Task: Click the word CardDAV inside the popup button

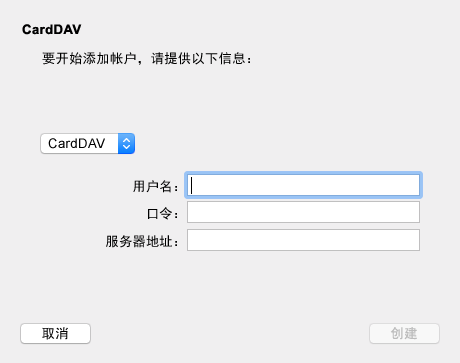Action: tap(77, 144)
